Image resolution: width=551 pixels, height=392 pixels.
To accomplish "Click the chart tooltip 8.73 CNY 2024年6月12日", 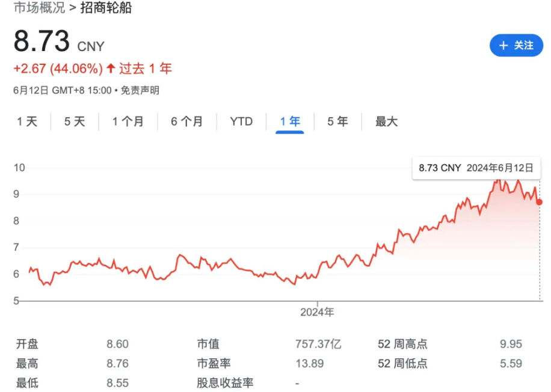I will (476, 168).
